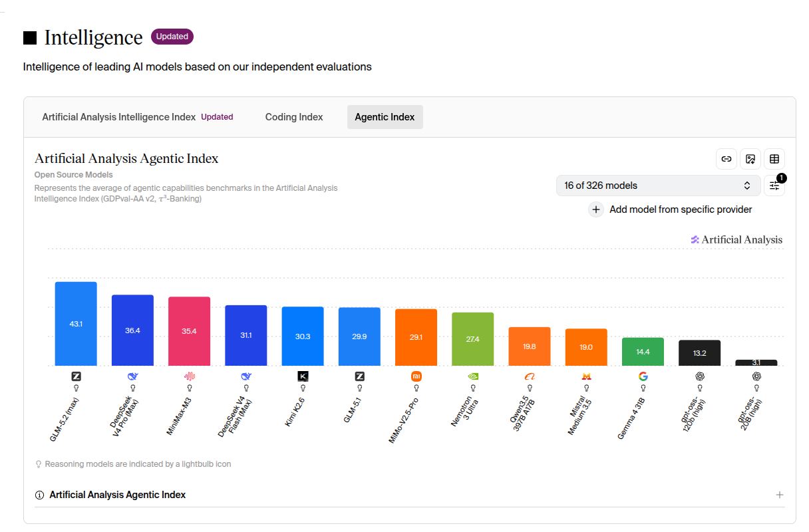Click OpenAI logo under gpt-oss-120b (high)
809x532 pixels.
coord(700,376)
